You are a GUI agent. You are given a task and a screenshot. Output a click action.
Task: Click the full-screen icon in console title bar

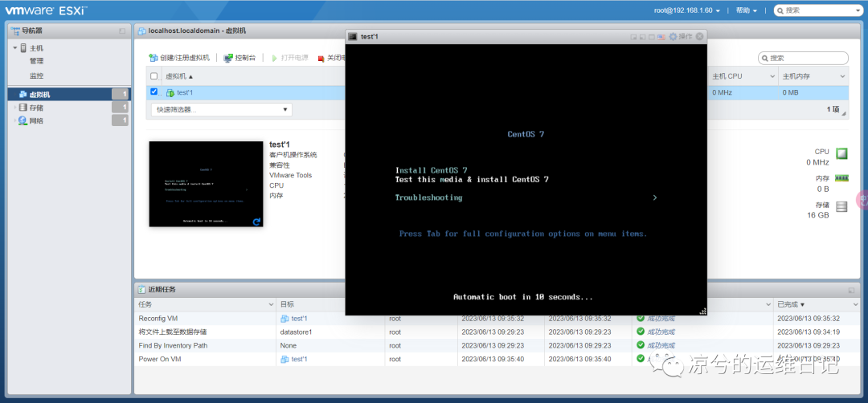point(652,36)
